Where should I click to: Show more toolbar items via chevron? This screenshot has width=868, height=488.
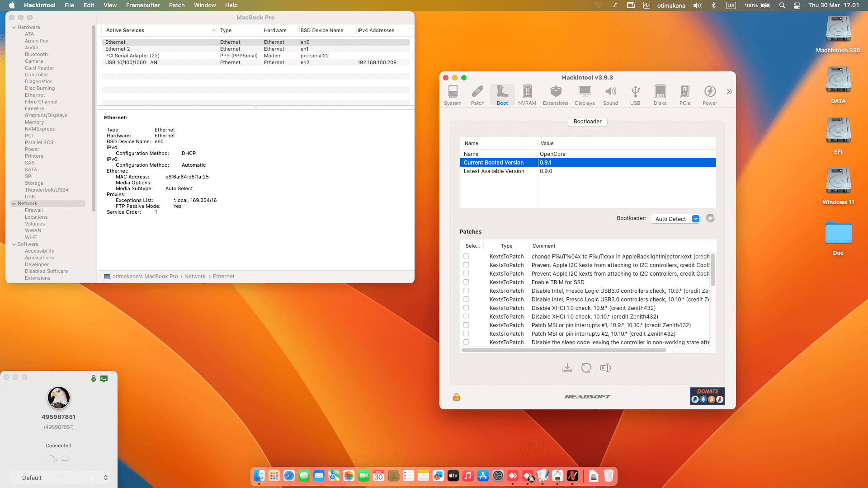[729, 92]
